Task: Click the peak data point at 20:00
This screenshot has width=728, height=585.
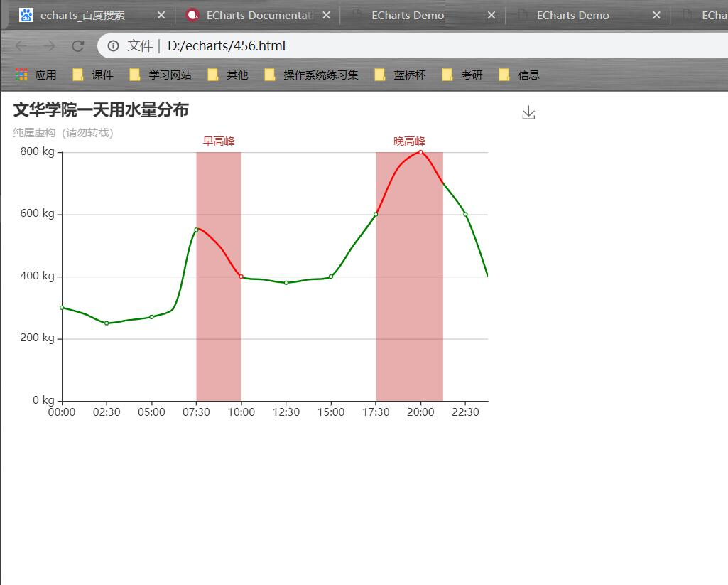Action: click(420, 152)
